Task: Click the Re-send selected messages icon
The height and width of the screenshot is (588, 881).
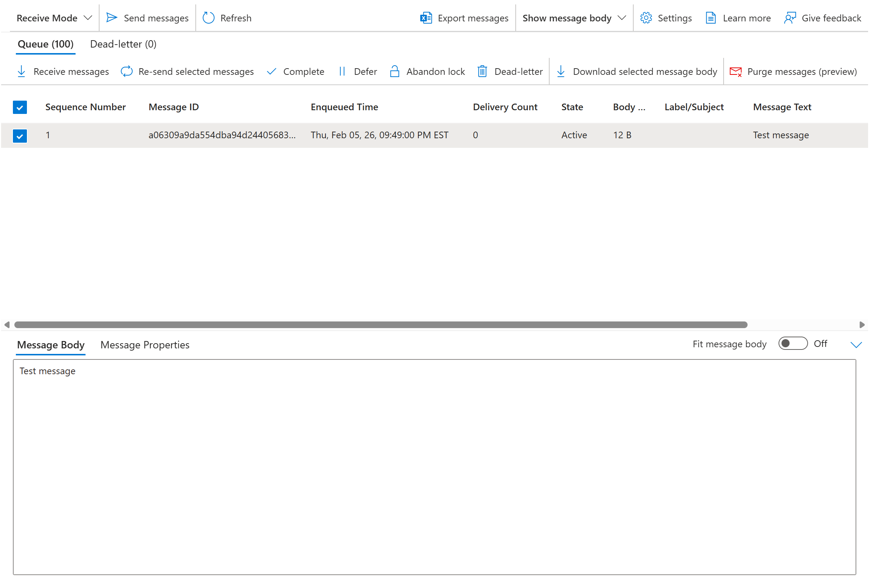Action: 127,72
